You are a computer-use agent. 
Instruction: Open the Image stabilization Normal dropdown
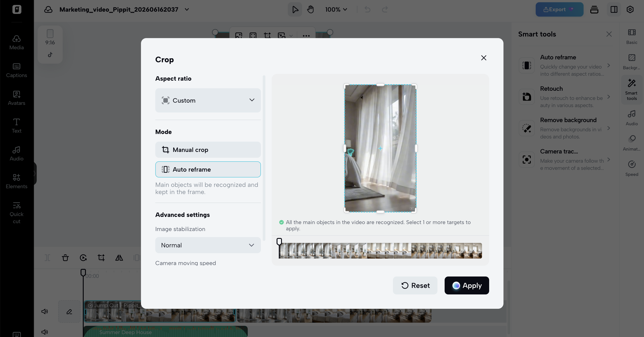208,245
